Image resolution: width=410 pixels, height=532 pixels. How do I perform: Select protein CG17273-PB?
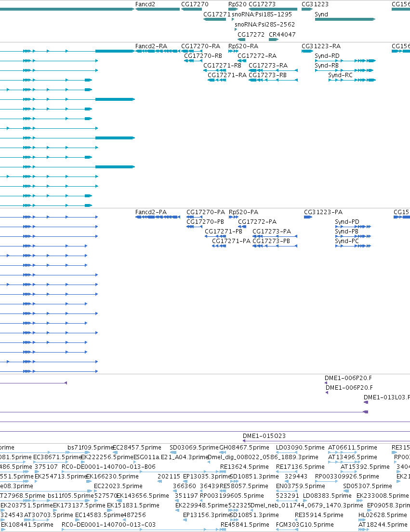pyautogui.click(x=271, y=241)
